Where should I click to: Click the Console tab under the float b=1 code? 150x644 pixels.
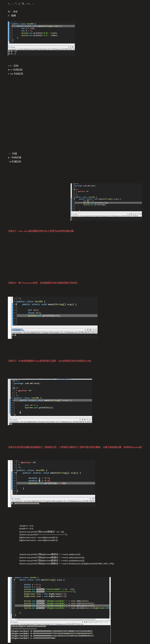click(17, 330)
